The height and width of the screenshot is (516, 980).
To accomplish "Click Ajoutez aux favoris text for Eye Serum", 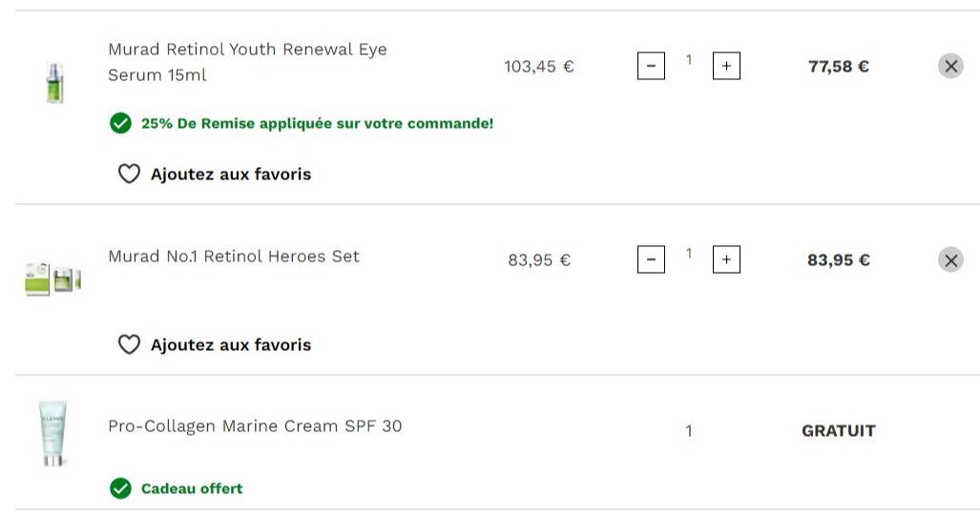I will (x=231, y=174).
